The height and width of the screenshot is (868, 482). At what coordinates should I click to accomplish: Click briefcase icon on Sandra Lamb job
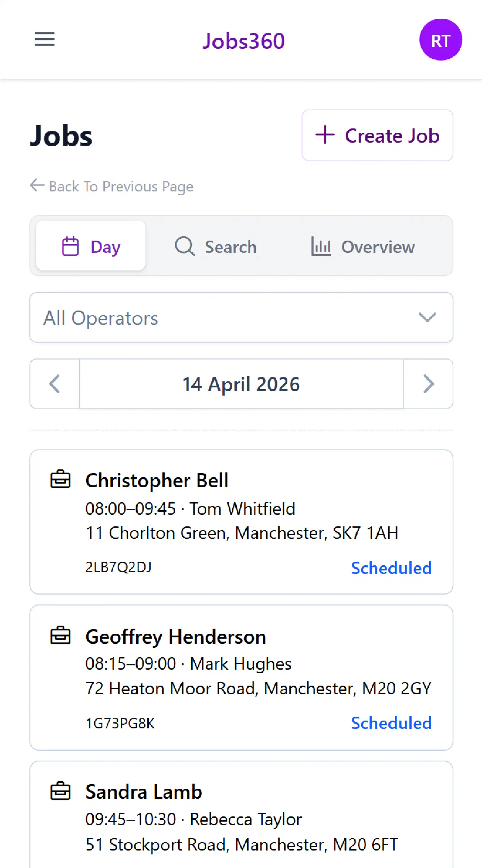60,791
